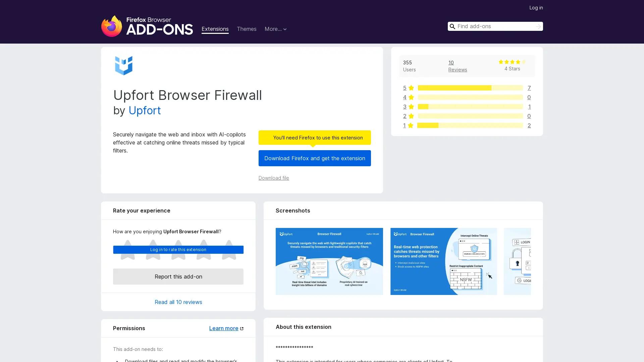
Task: Click Download Firefox and get the extension
Action: (x=314, y=158)
